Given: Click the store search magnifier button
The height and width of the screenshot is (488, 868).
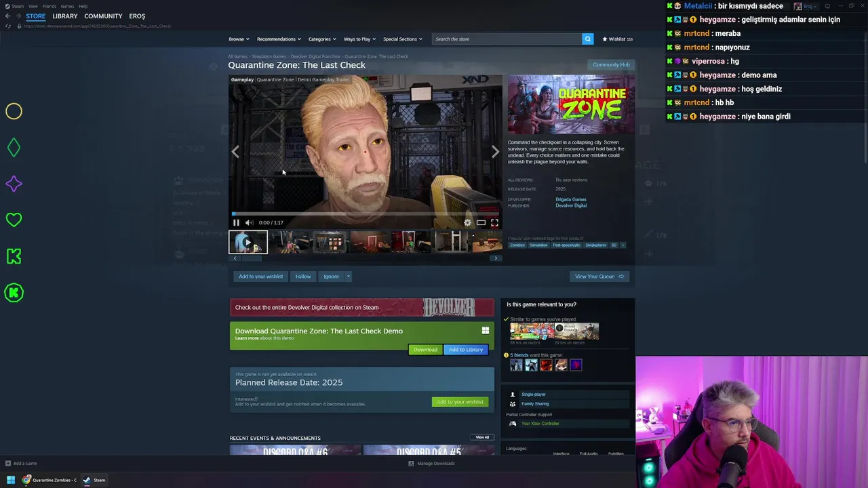Looking at the screenshot, I should [x=588, y=39].
